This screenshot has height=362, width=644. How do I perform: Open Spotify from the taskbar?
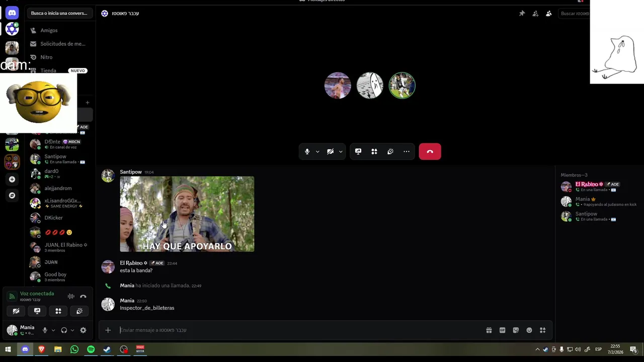pyautogui.click(x=91, y=349)
